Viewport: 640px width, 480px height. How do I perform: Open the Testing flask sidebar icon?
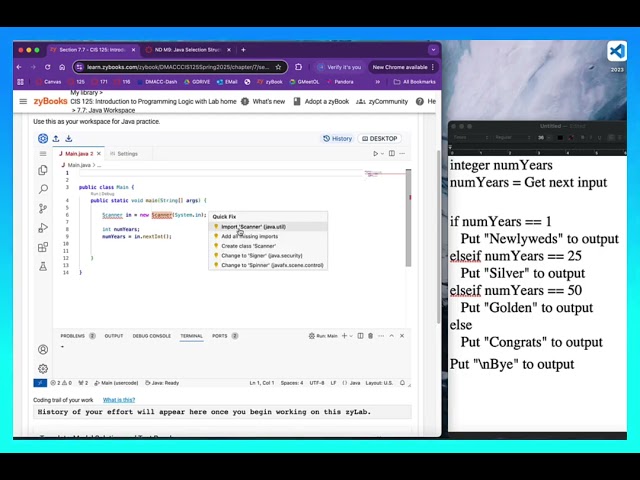coord(43,267)
